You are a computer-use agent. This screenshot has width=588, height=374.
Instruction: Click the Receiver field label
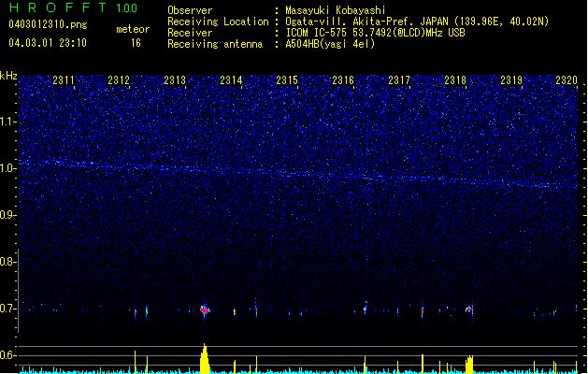point(190,33)
